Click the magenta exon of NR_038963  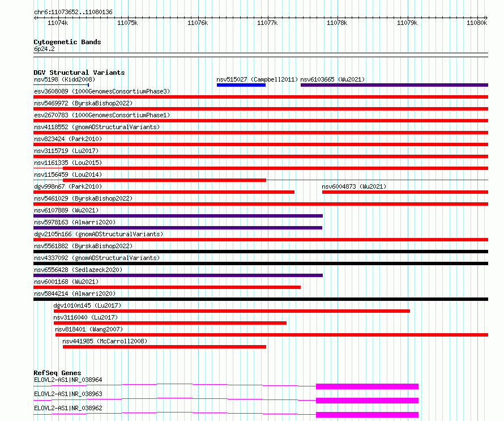coord(367,401)
